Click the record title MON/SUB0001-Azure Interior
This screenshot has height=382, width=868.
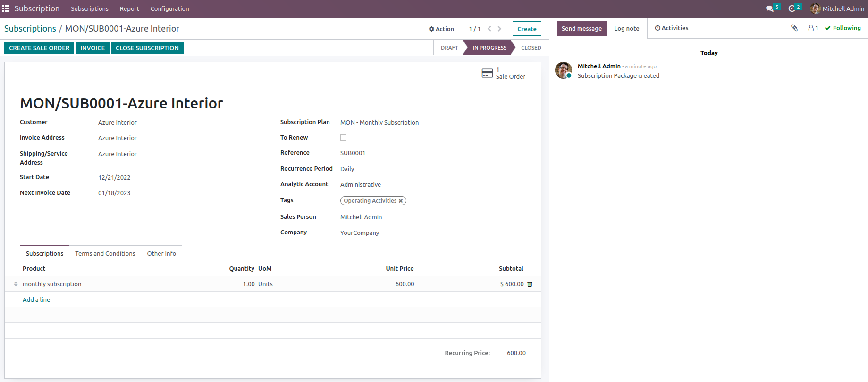(121, 103)
